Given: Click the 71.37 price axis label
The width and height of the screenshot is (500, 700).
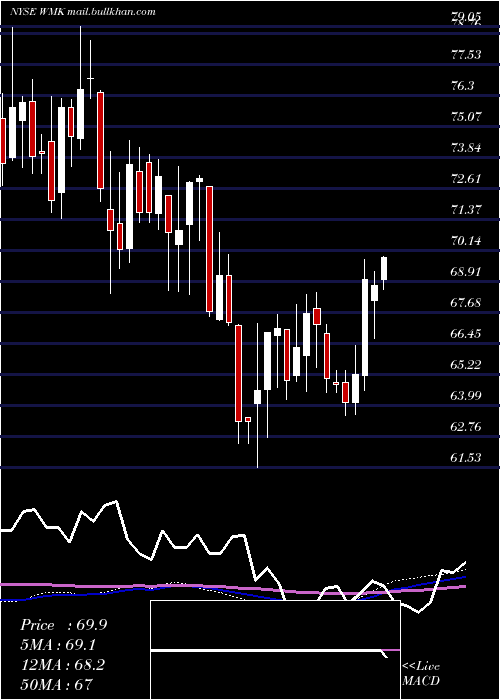Looking at the screenshot, I should point(466,210).
